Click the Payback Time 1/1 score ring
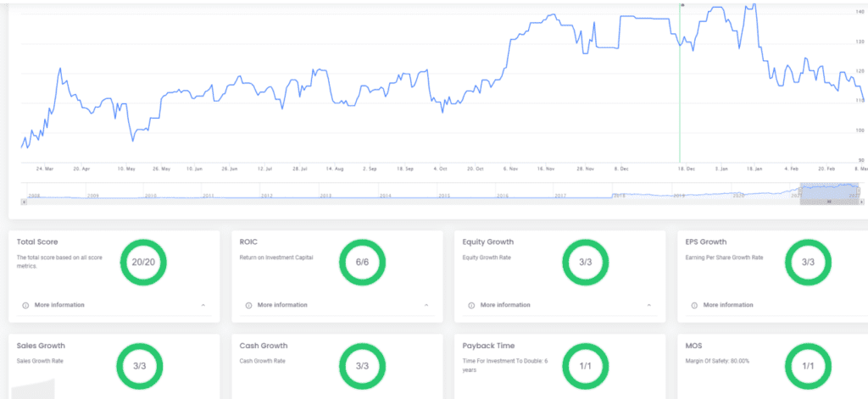The image size is (868, 399). (x=585, y=365)
